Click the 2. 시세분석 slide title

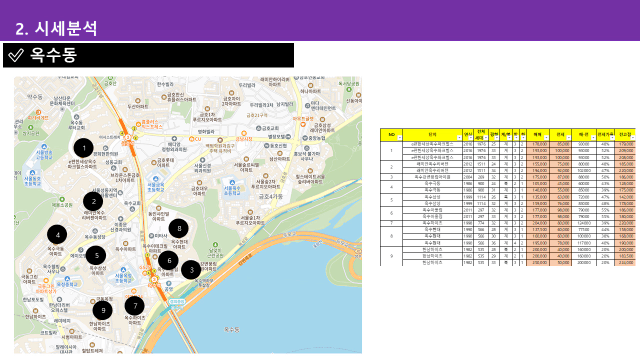pos(56,29)
